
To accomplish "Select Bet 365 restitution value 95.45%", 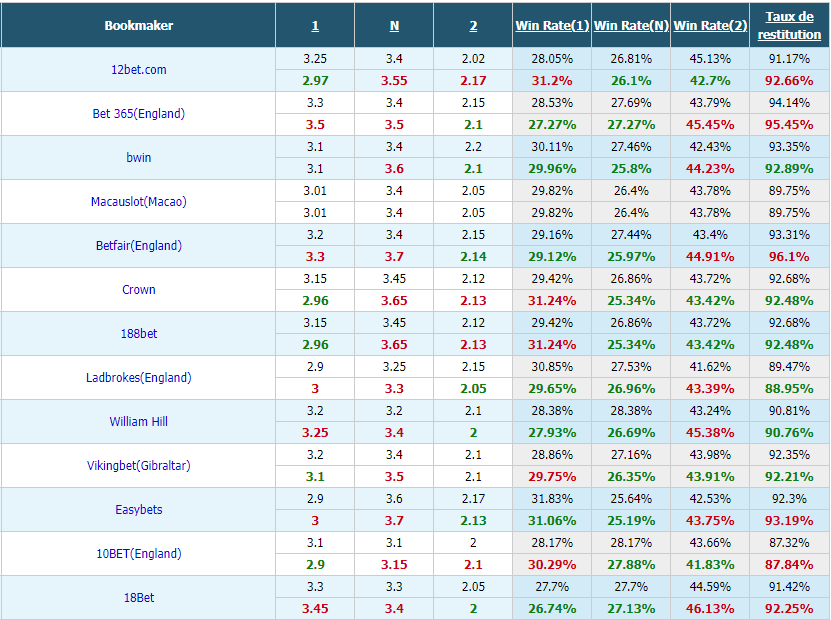I will coord(789,125).
